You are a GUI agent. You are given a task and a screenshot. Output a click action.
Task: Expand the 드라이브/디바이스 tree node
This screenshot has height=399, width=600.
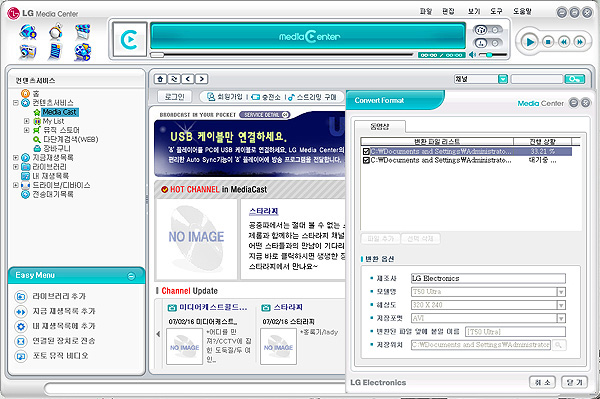(x=16, y=185)
